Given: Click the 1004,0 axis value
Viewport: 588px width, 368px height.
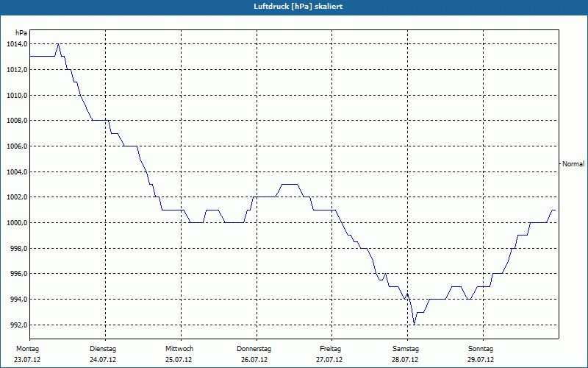Looking at the screenshot, I should click(17, 172).
